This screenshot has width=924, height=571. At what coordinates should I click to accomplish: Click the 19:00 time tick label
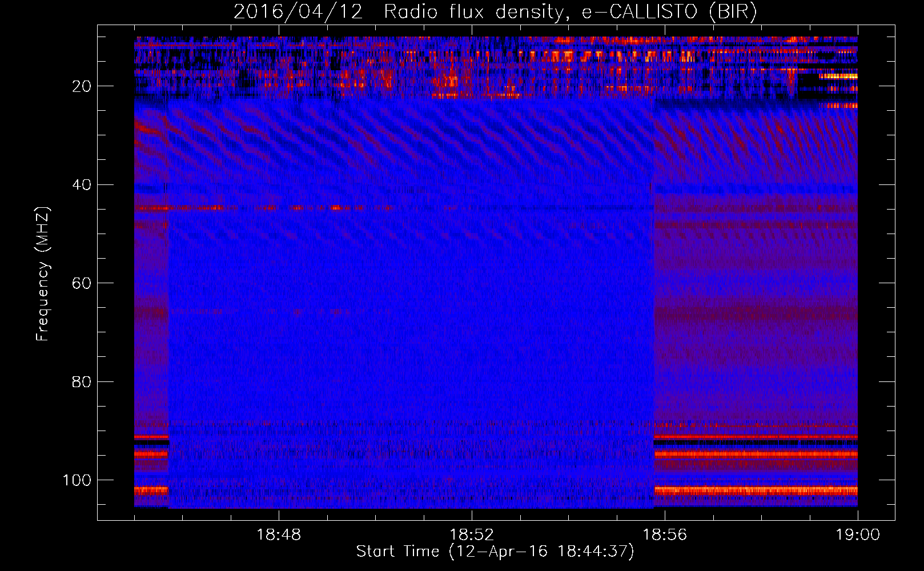pyautogui.click(x=858, y=535)
